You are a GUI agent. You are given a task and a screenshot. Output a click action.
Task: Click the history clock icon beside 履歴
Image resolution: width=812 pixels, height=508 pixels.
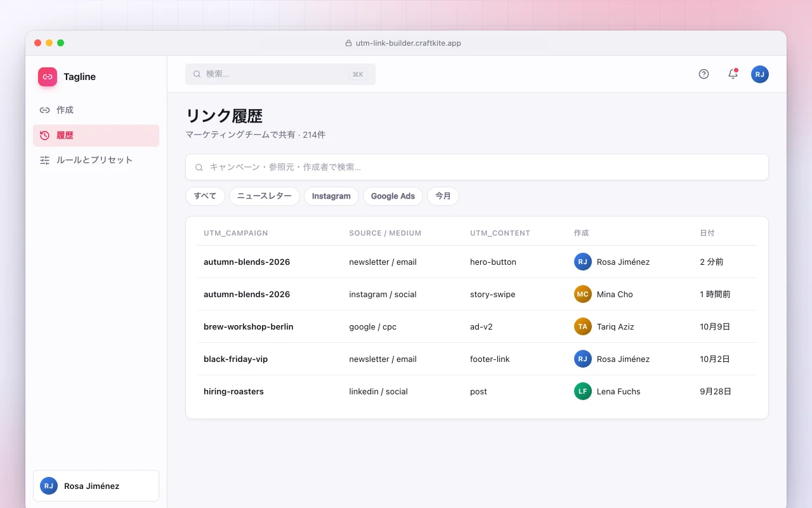pos(44,135)
